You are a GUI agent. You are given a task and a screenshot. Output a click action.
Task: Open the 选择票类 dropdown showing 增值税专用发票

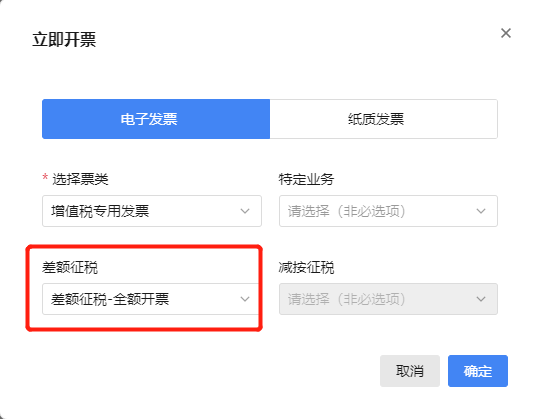tap(152, 211)
